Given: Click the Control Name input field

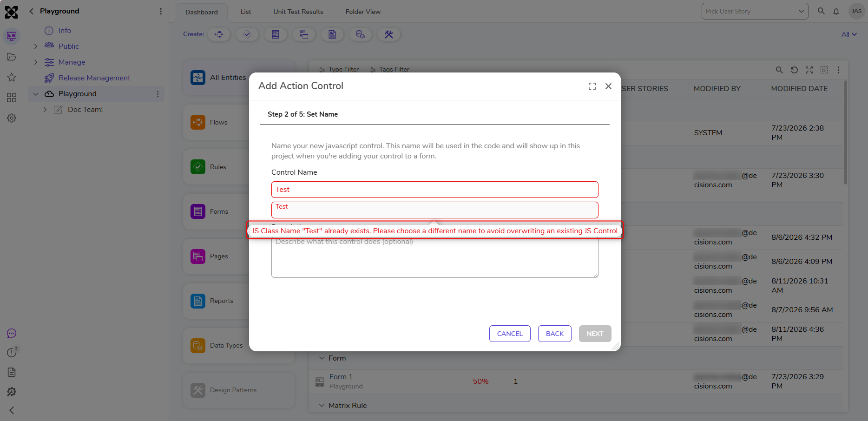Looking at the screenshot, I should click(x=434, y=190).
